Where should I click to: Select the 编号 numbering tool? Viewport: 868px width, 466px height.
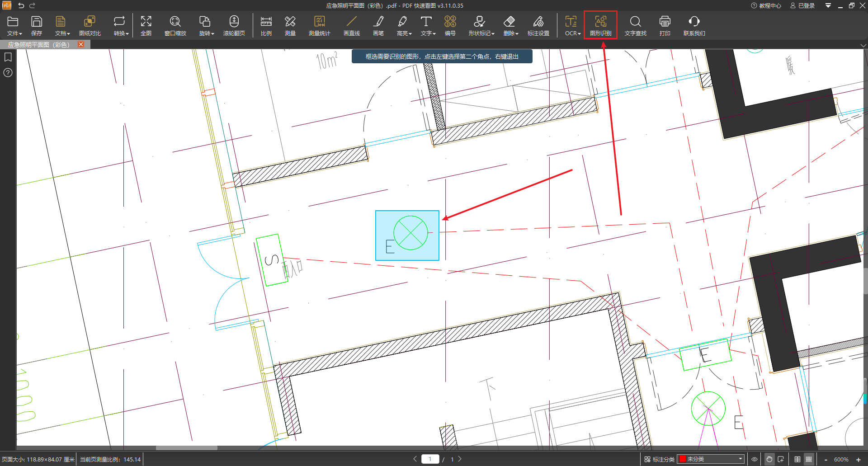point(450,25)
